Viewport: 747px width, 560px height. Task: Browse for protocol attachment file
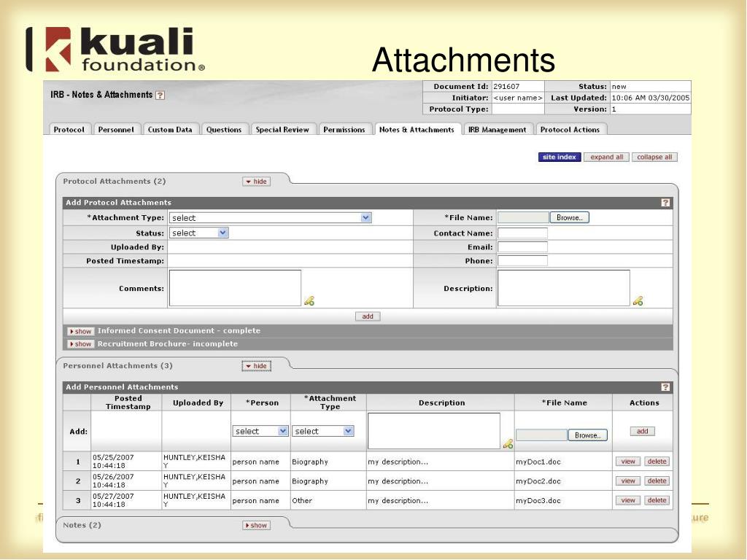[x=569, y=217]
